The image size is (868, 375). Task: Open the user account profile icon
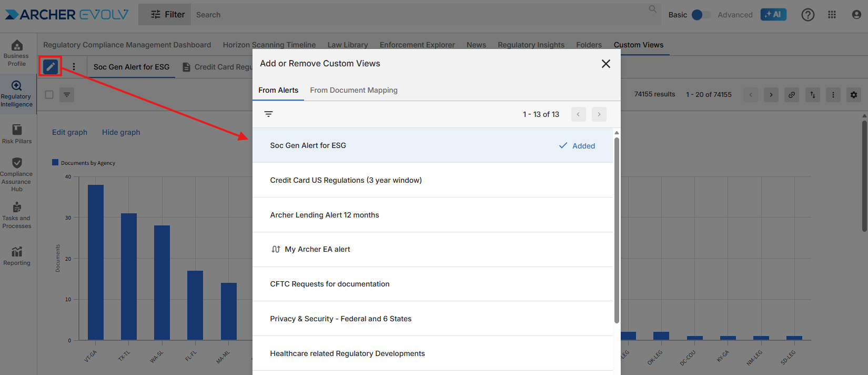856,15
